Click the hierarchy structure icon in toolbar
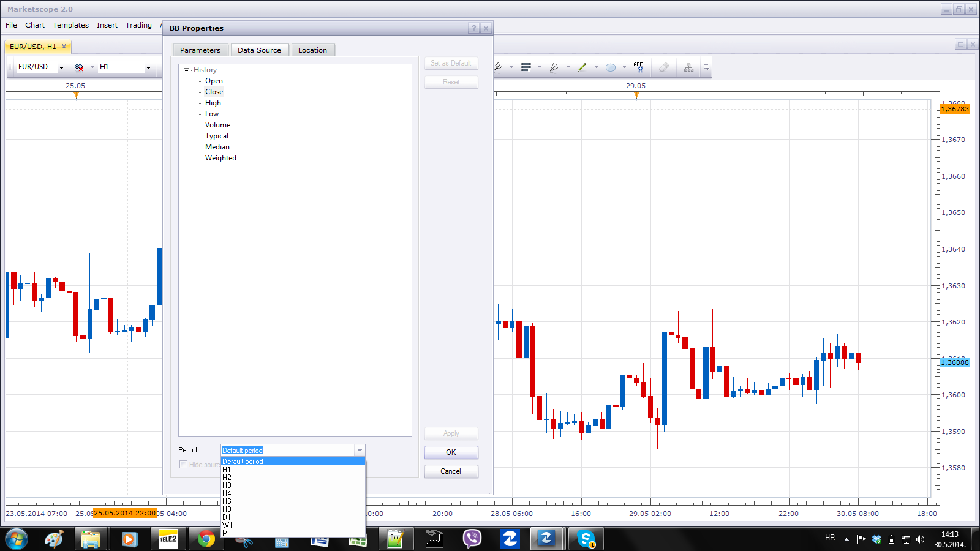Screen dimensions: 980x551 (689, 67)
